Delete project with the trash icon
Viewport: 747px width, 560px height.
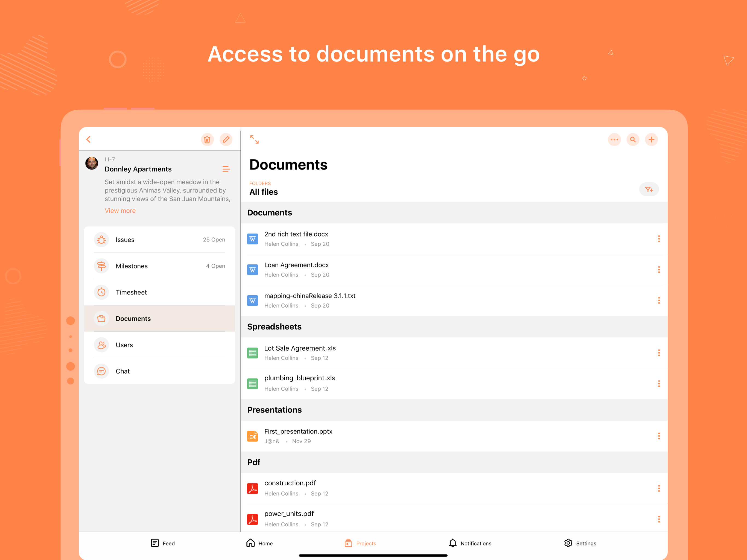(x=207, y=139)
